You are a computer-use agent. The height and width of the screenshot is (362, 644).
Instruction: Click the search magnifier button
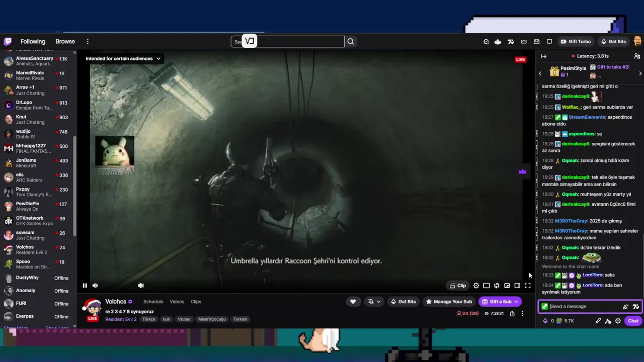(x=351, y=42)
